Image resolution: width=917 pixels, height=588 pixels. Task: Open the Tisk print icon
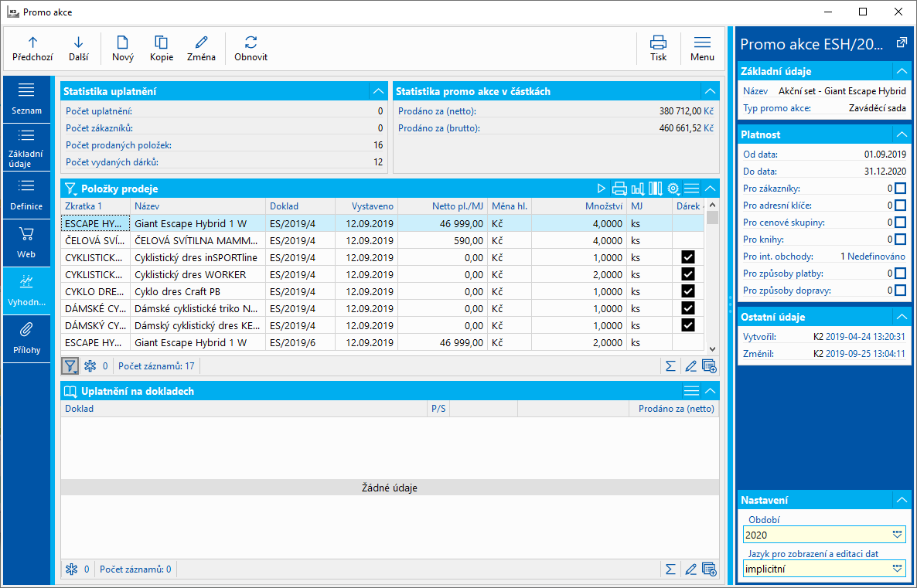pos(658,42)
